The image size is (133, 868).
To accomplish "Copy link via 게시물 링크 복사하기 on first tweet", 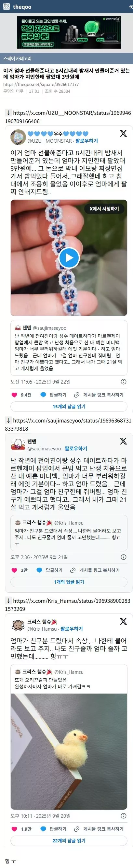I will 99,395.
